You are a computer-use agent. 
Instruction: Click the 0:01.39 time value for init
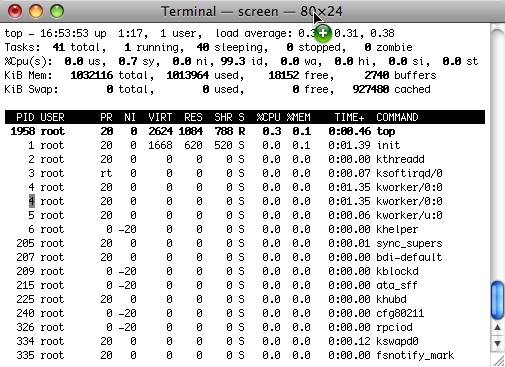[349, 145]
